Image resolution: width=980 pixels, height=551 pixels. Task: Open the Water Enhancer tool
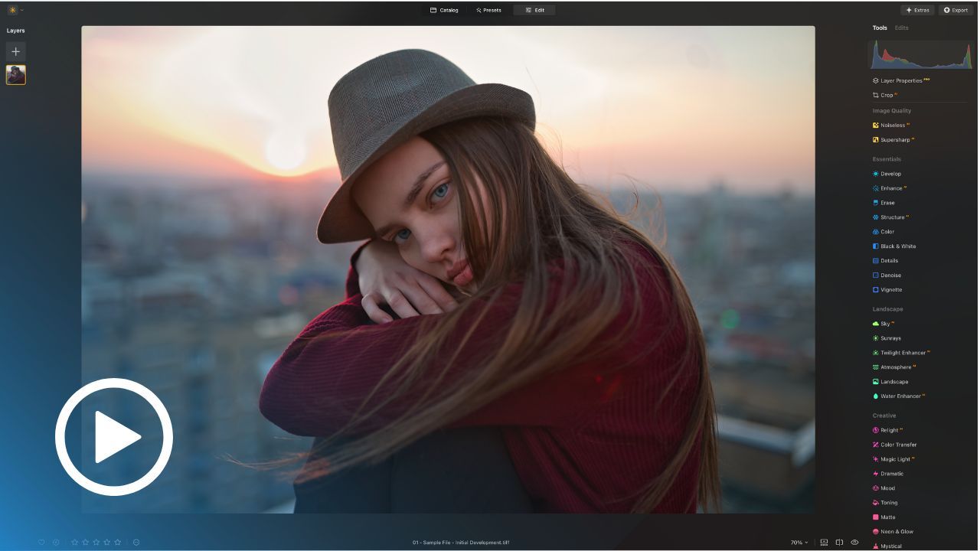pyautogui.click(x=900, y=396)
